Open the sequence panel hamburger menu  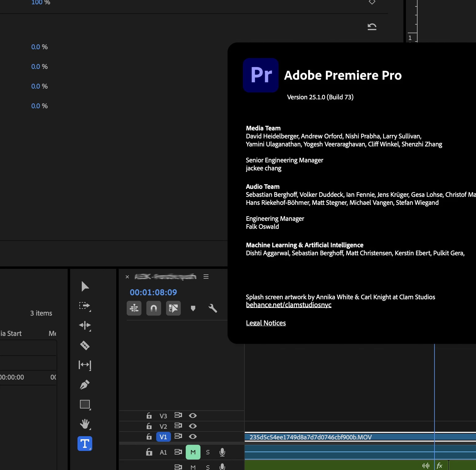[206, 277]
